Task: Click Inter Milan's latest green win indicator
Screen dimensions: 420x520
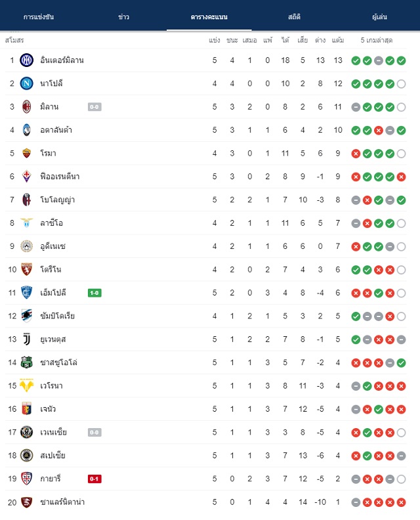Action: (401, 60)
